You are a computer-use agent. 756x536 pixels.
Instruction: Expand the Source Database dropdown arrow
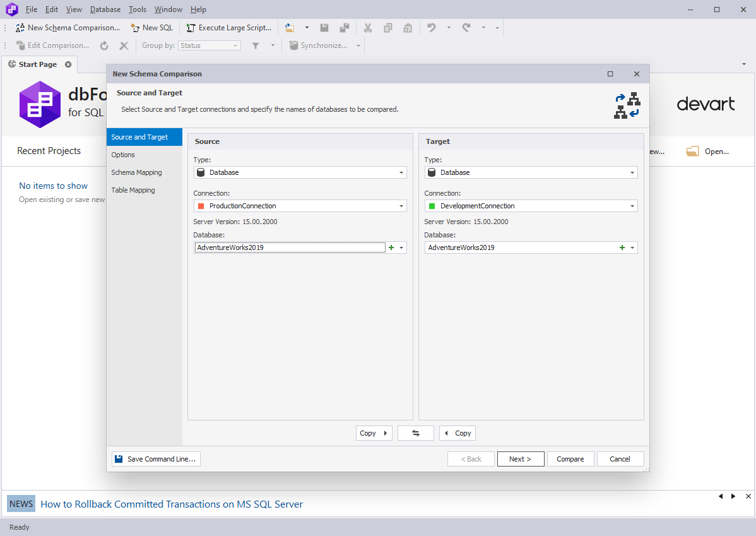coord(401,247)
